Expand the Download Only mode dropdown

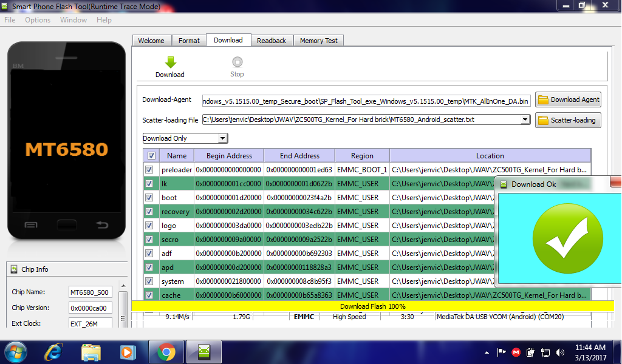222,138
